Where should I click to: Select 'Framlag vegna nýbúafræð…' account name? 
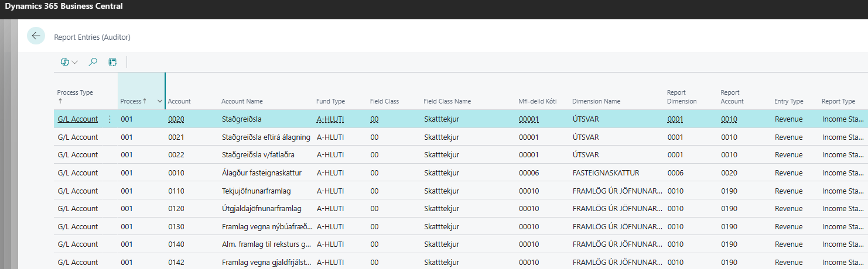tap(267, 227)
